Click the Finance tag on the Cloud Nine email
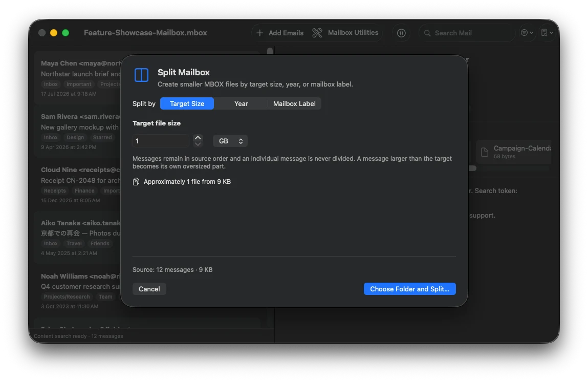 (x=84, y=190)
